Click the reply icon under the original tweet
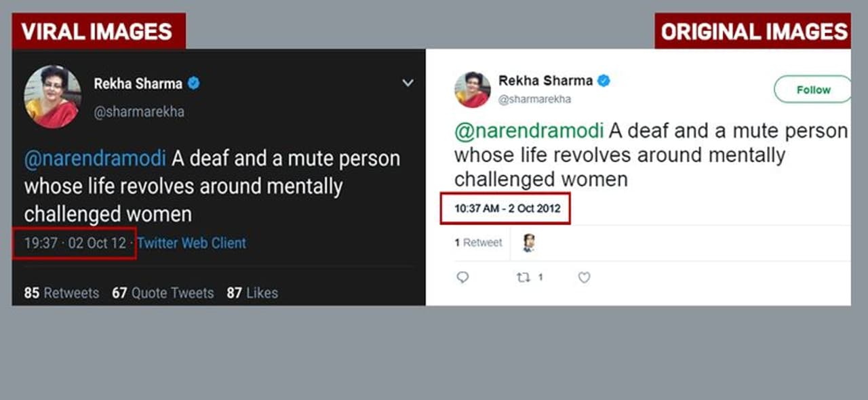Viewport: 868px width, 400px height. (462, 277)
